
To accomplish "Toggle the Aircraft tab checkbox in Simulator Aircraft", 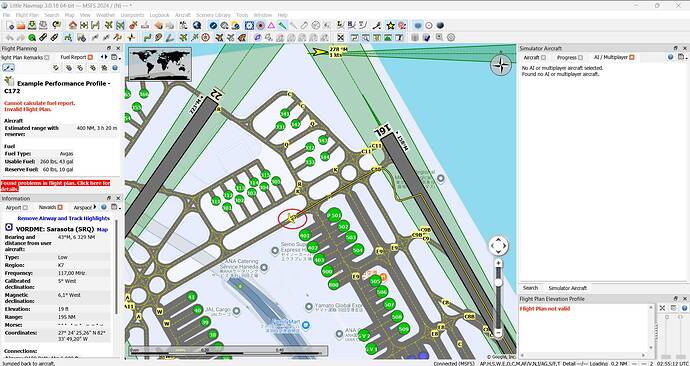I will [x=543, y=57].
